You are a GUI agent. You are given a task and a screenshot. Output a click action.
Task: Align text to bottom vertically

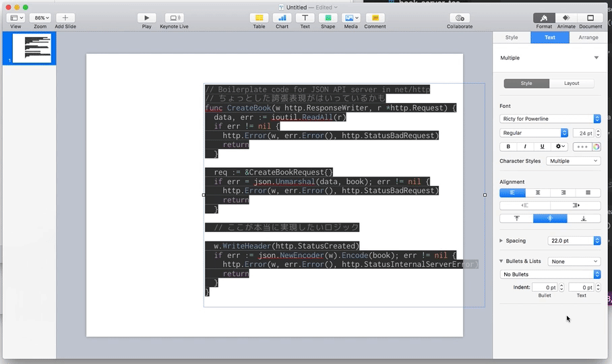584,218
